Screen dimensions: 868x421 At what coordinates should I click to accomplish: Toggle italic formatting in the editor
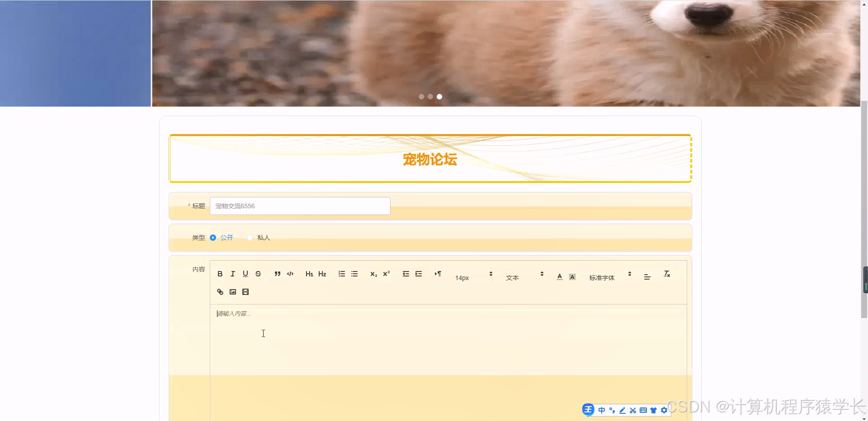[232, 274]
